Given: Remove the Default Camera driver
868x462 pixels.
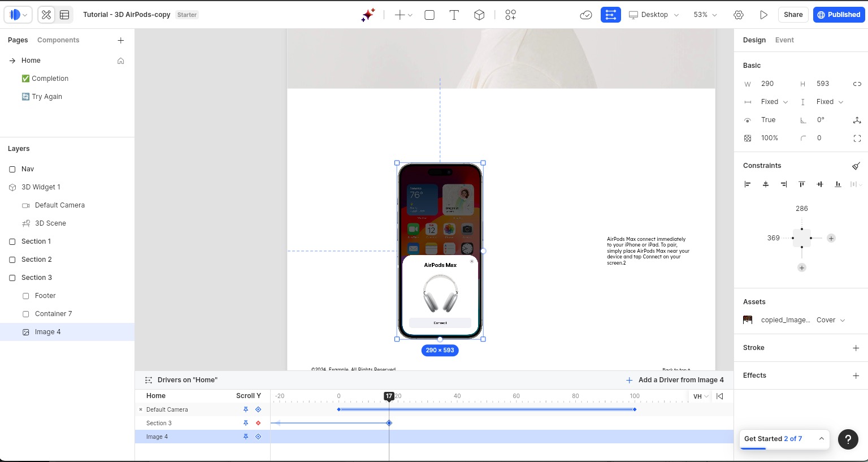Looking at the screenshot, I should [141, 409].
